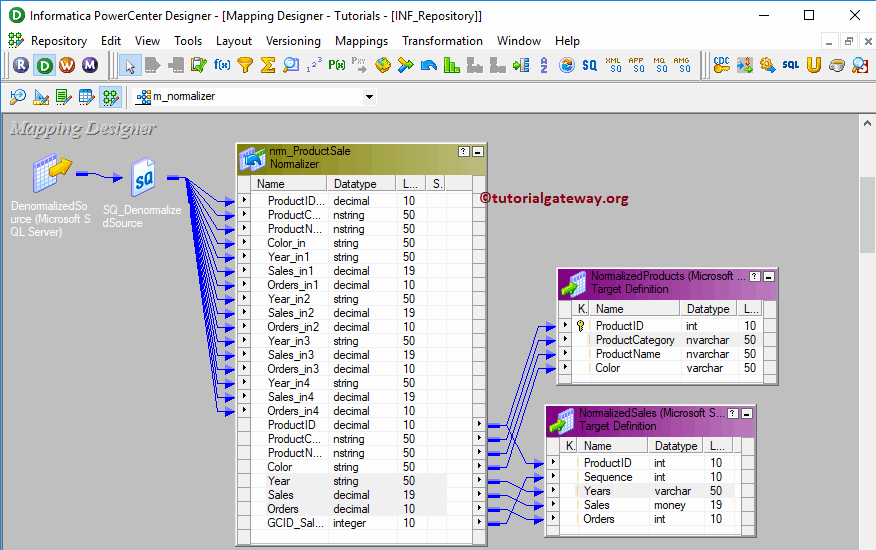Add a Source Qualifier SQ transformation
This screenshot has width=876, height=550.
click(589, 65)
